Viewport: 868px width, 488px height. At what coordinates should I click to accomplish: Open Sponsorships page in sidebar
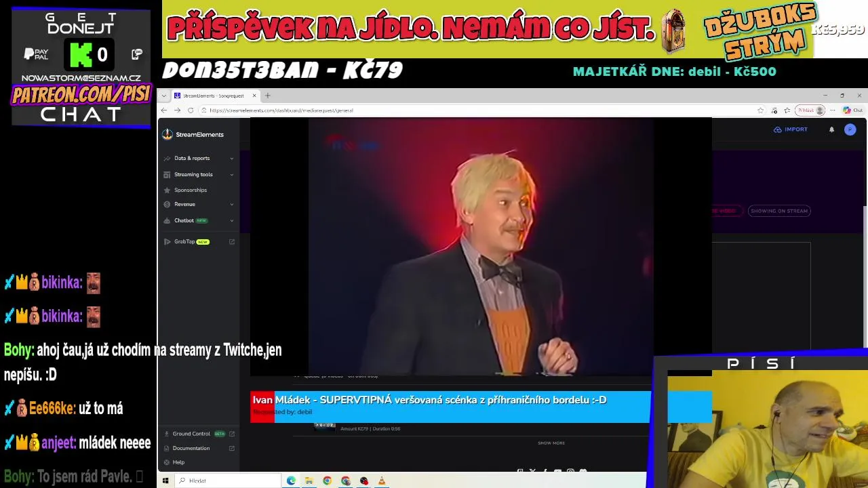[191, 190]
